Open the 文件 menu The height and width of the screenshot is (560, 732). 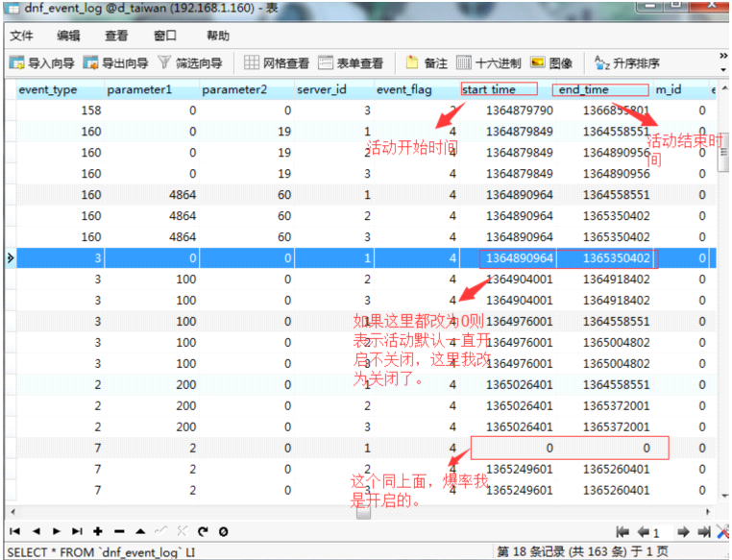21,36
